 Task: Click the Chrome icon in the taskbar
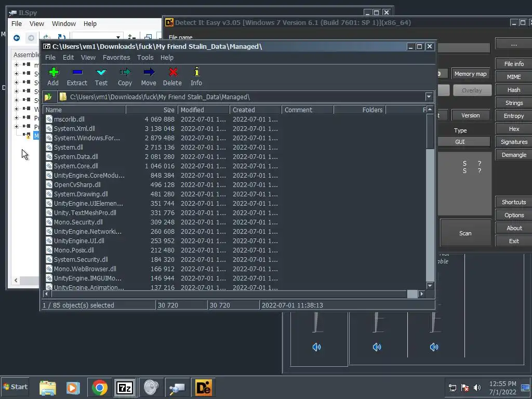[x=99, y=388]
